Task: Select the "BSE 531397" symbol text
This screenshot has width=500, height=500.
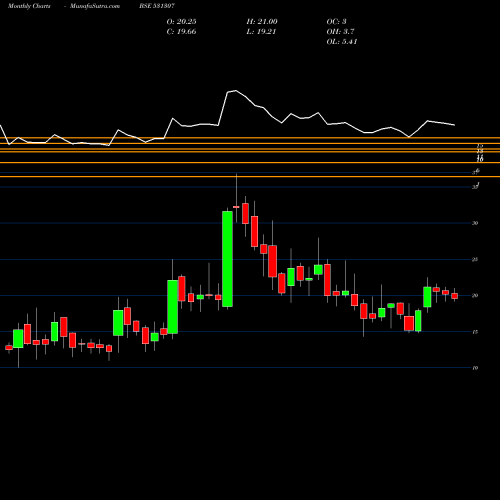Action: 157,6
